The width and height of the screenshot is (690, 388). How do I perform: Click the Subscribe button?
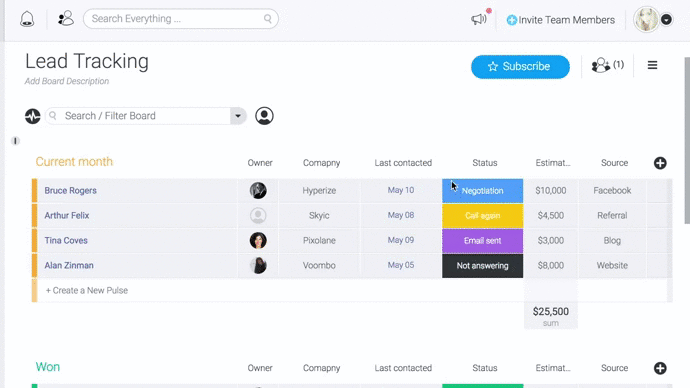520,66
